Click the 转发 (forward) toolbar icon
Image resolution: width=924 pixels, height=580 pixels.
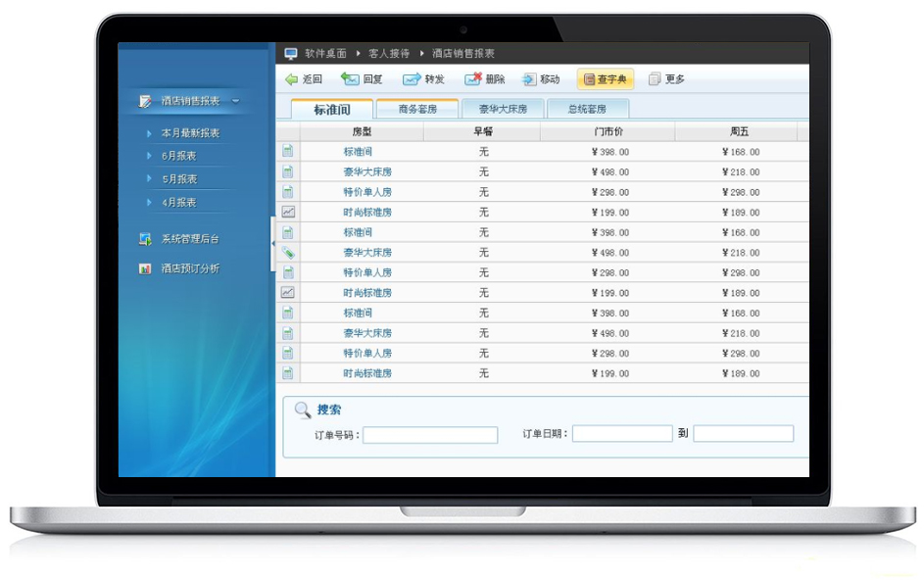pos(423,79)
